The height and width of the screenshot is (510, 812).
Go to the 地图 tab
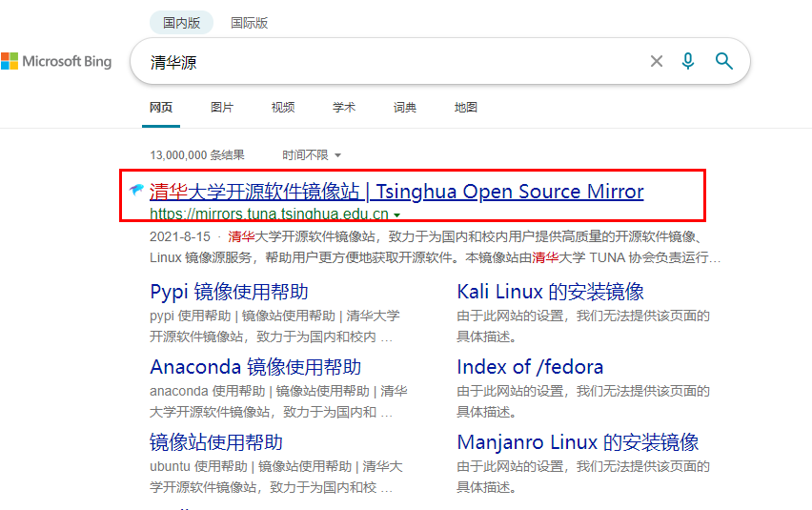(x=465, y=107)
